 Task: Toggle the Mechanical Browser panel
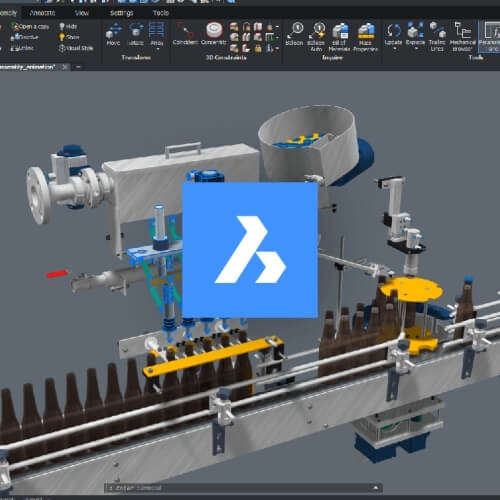(x=463, y=37)
